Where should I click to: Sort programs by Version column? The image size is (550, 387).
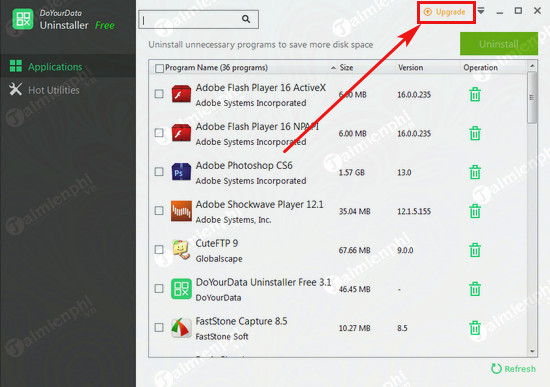[x=410, y=67]
